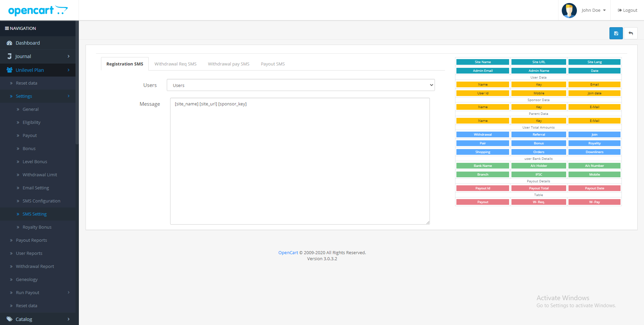
Task: Click the Logout link
Action: click(x=627, y=10)
